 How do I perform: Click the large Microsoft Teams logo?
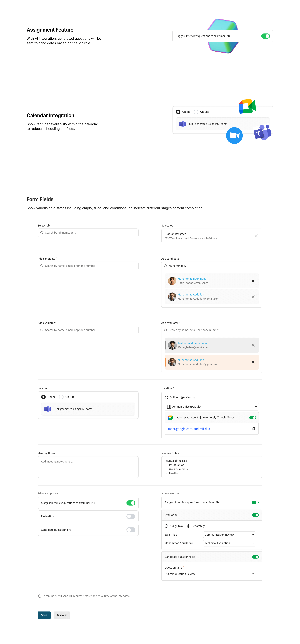[262, 133]
